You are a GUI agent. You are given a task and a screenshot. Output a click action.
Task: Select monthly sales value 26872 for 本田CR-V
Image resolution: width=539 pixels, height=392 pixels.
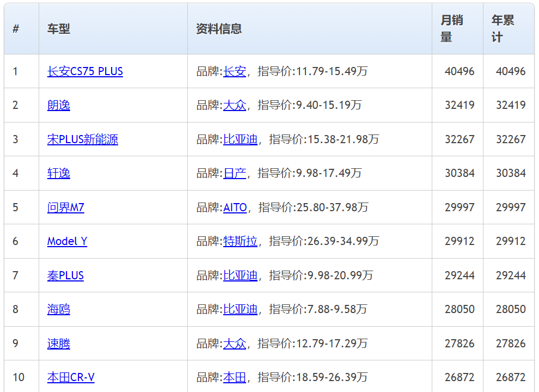pyautogui.click(x=460, y=377)
